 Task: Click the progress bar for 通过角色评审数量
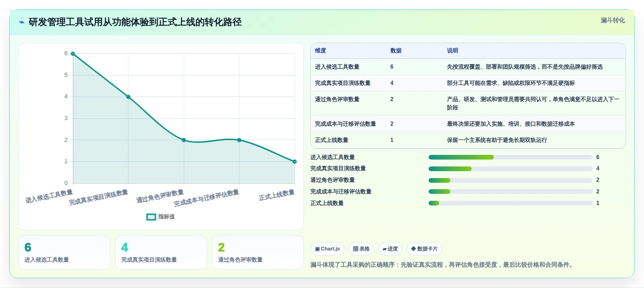tap(511, 180)
